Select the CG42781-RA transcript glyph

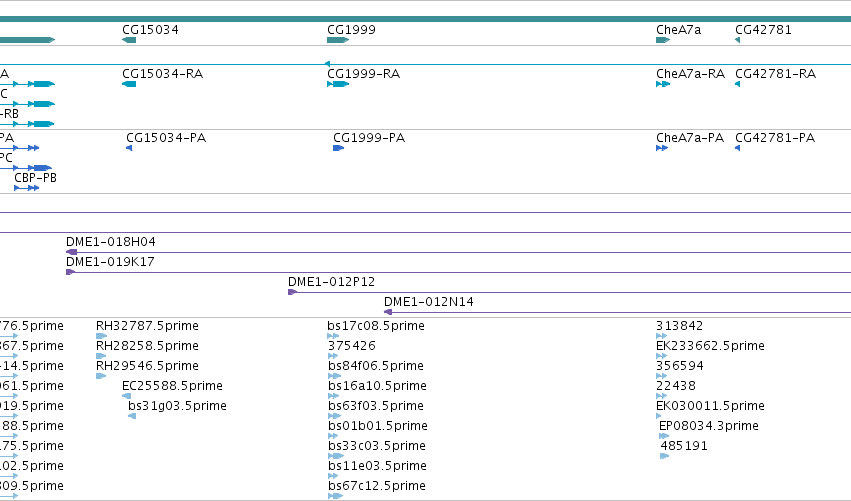[x=738, y=84]
